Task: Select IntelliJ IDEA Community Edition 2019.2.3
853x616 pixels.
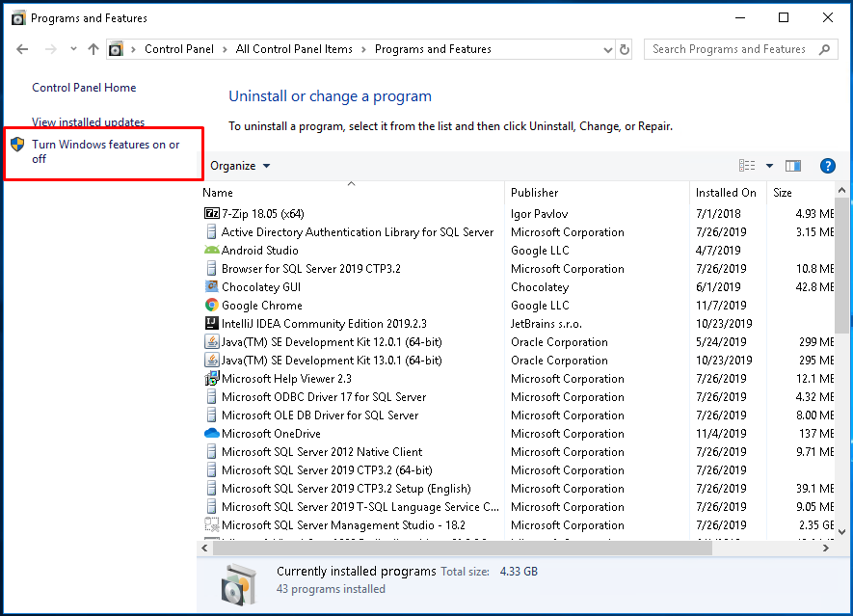Action: [x=324, y=324]
